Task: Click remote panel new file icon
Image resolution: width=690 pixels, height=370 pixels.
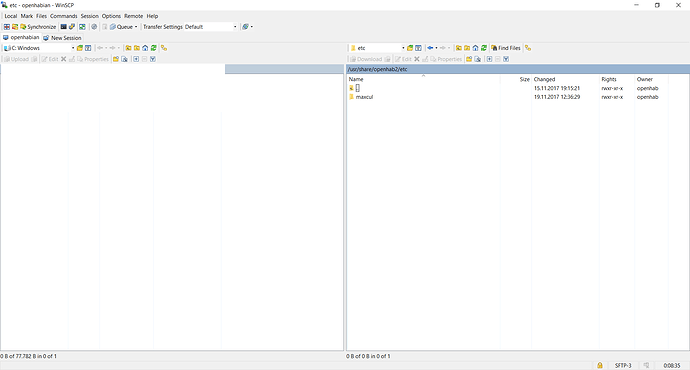Action: pos(478,59)
